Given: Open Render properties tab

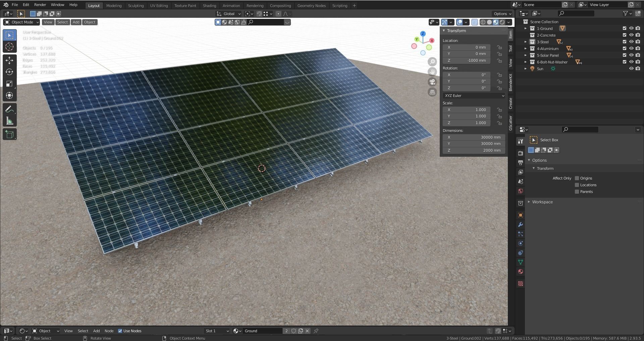Looking at the screenshot, I should pyautogui.click(x=521, y=153).
